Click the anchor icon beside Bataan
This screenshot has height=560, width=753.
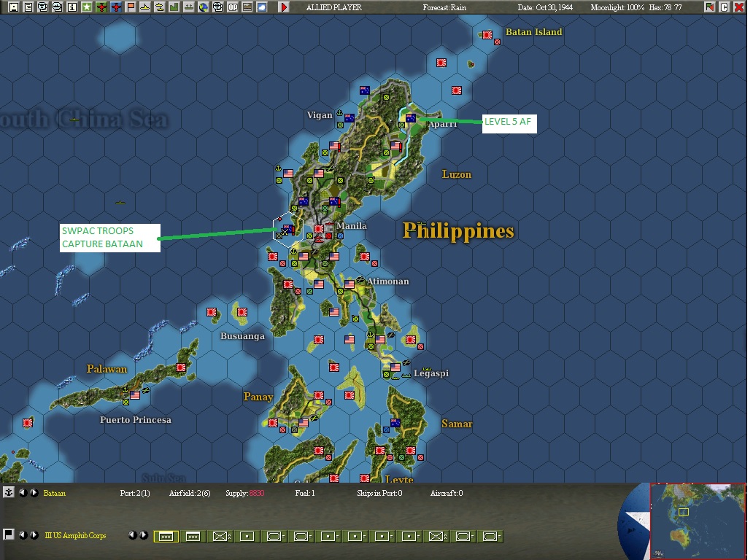tap(8, 492)
